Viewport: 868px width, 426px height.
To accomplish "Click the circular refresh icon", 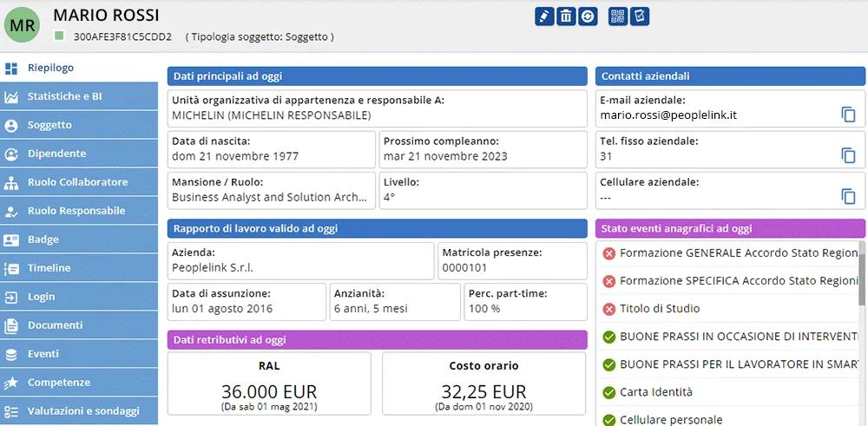I will coord(588,16).
